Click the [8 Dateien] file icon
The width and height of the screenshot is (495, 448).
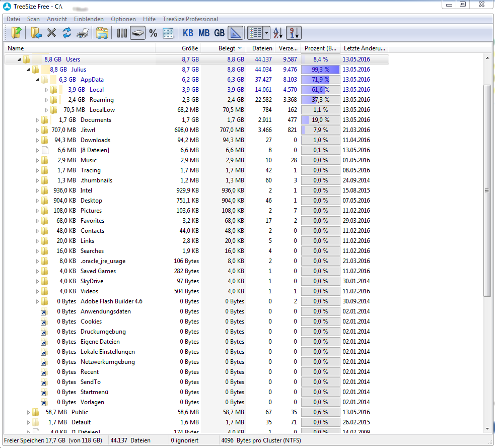tap(45, 150)
